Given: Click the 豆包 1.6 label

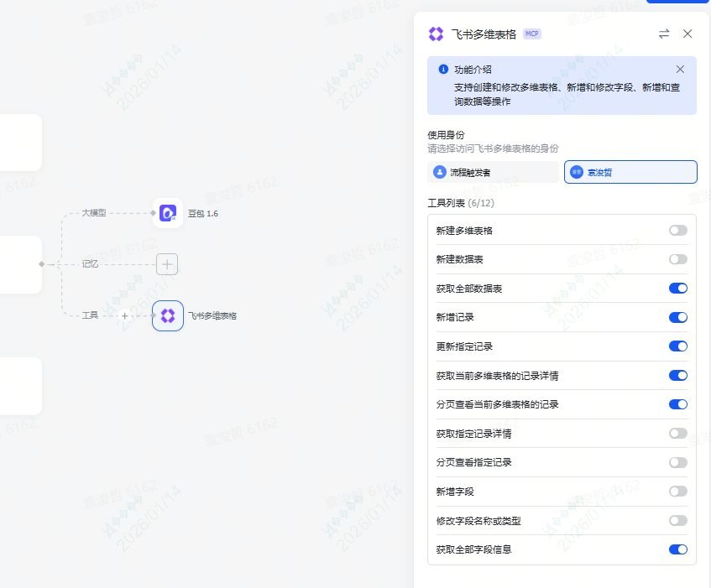Looking at the screenshot, I should (x=202, y=213).
